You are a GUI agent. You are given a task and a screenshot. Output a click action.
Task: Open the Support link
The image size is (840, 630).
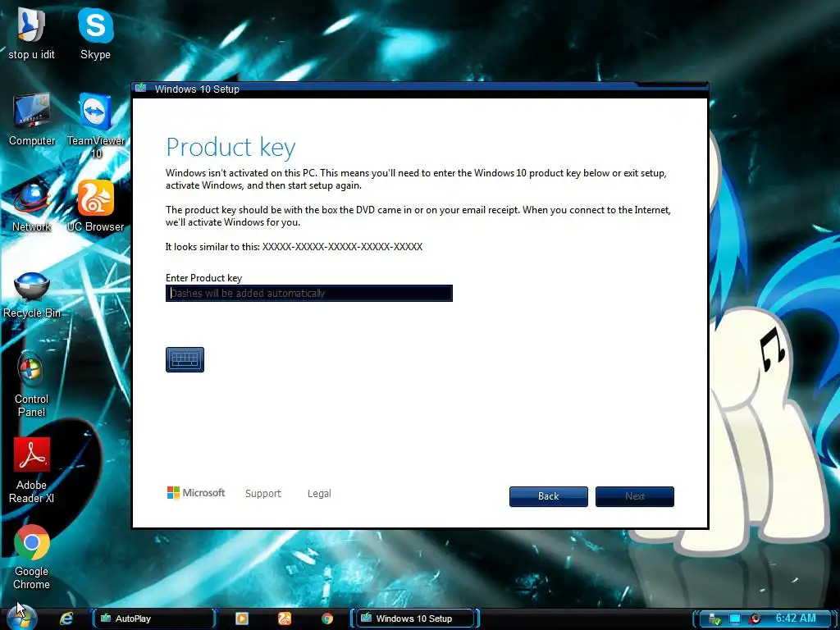(263, 493)
